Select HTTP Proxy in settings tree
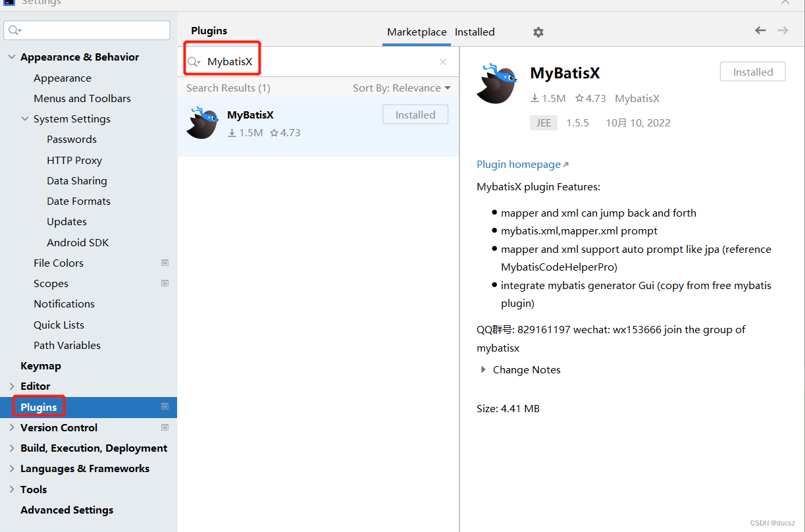 [74, 160]
